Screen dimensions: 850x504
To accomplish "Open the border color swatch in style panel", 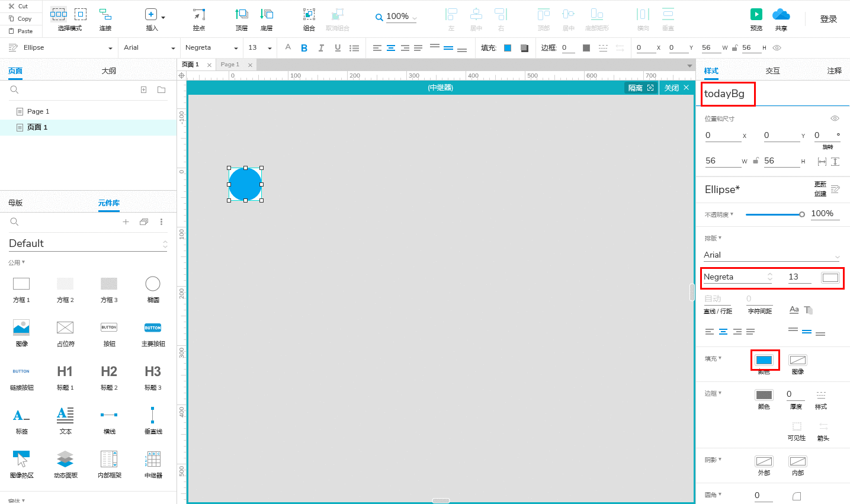I will (764, 395).
